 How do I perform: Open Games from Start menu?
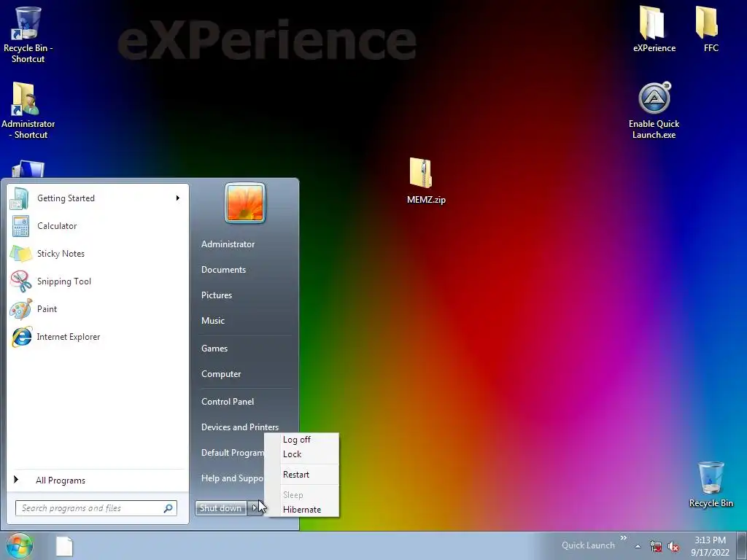[214, 349]
